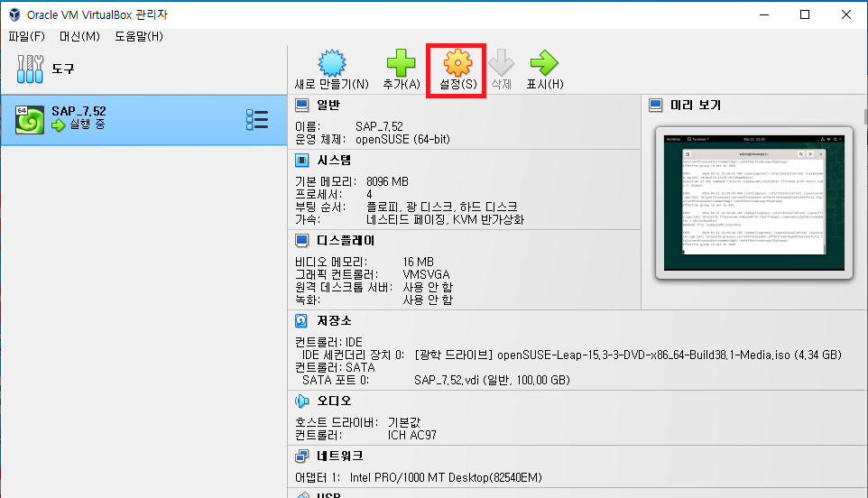Viewport: 868px width, 498px height.
Task: Click the 컨트롤러: IDE line
Action: click(328, 343)
